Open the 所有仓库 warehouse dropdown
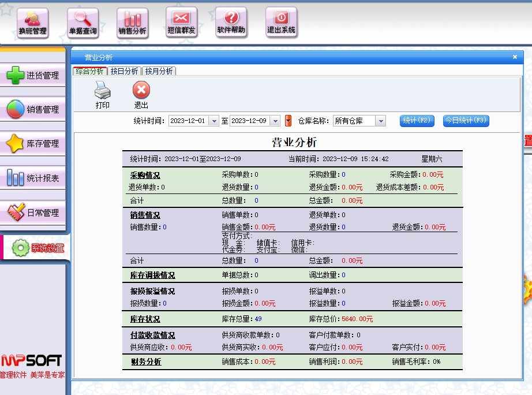 380,121
